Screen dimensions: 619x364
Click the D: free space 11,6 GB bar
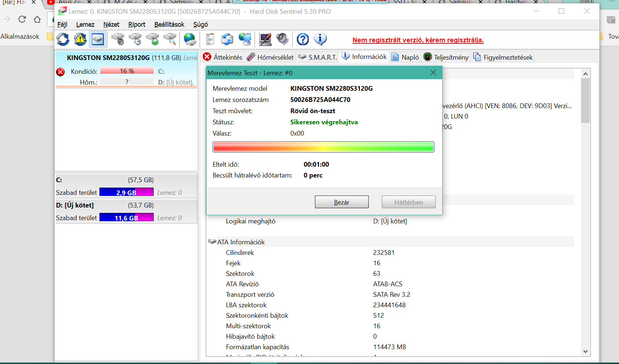pyautogui.click(x=127, y=218)
